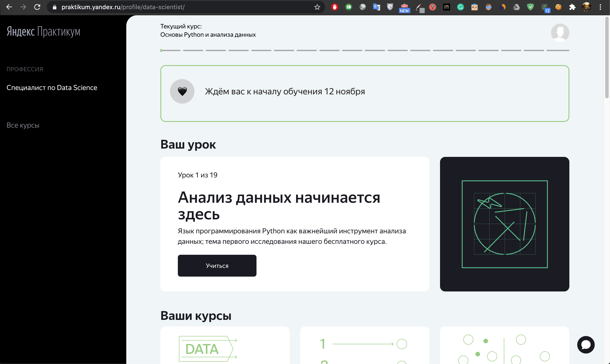Open the lesson illustration thumbnail
This screenshot has height=364, width=610.
504,224
